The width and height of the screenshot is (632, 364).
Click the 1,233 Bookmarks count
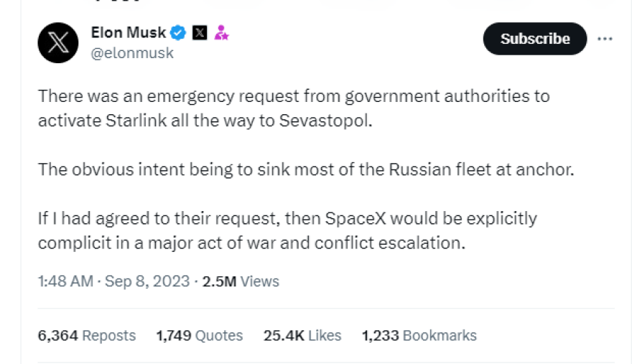(x=419, y=335)
